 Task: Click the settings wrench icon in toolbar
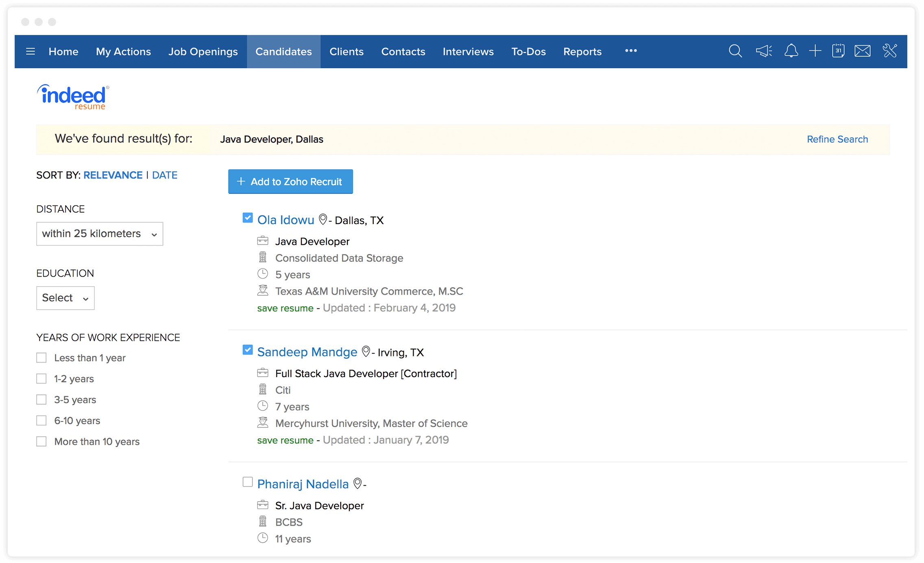point(889,52)
